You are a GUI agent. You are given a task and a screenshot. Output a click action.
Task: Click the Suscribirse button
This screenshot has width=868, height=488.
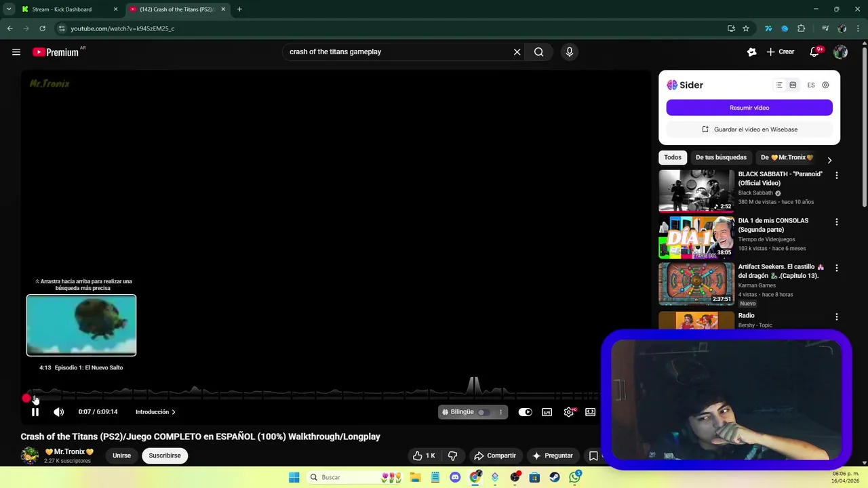pos(165,455)
